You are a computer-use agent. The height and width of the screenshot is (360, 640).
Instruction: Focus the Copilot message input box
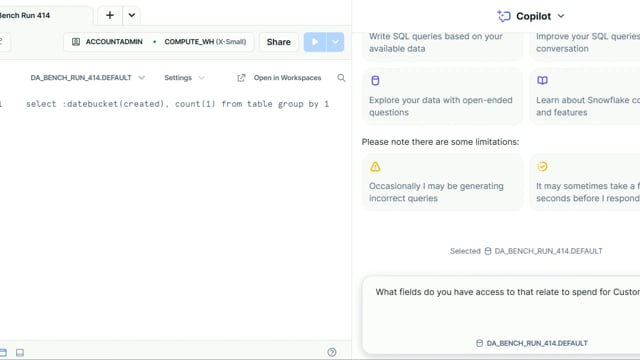coord(501,315)
